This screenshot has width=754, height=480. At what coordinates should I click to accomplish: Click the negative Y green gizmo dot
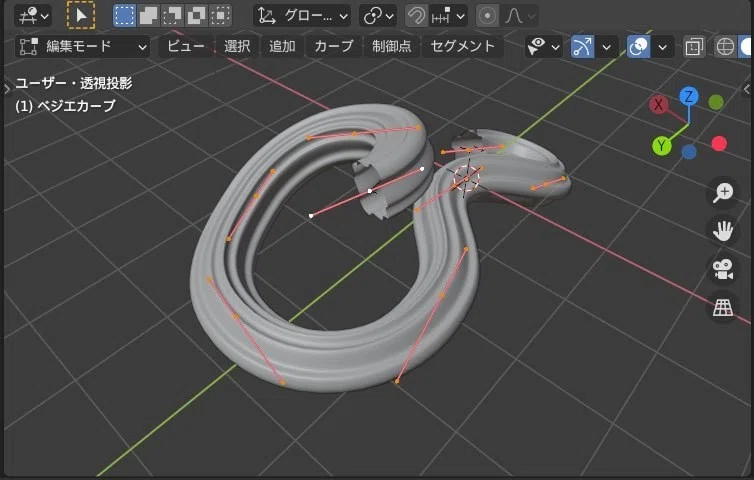point(716,102)
